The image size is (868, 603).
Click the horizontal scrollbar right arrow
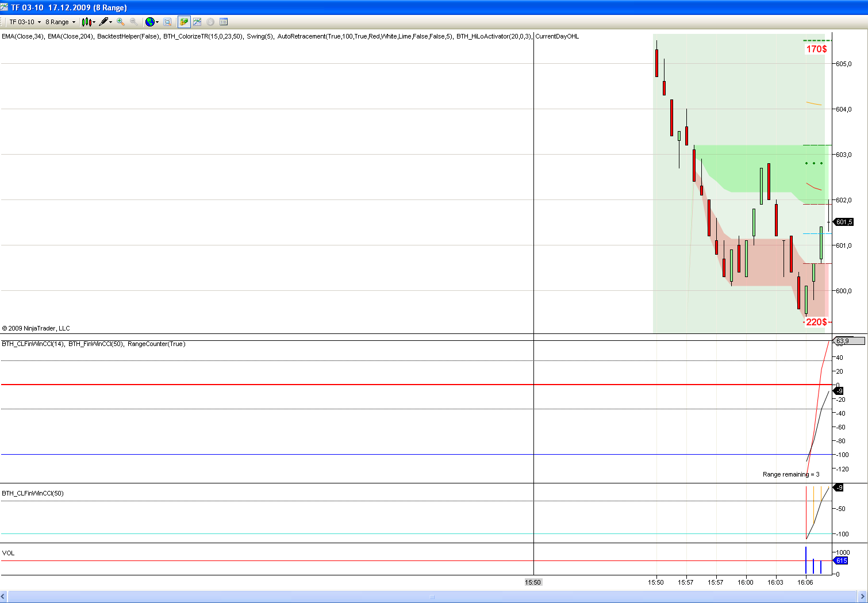[x=862, y=597]
